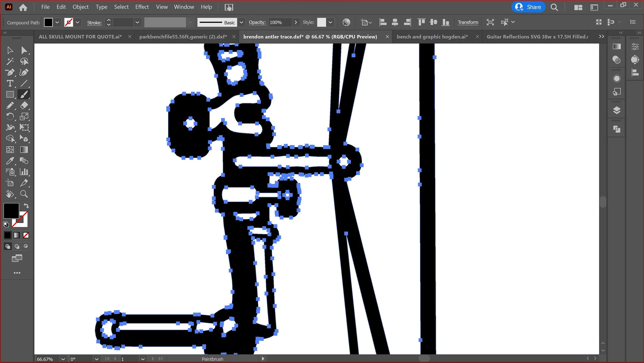Choose the Eraser tool
644x363 pixels.
tap(24, 105)
